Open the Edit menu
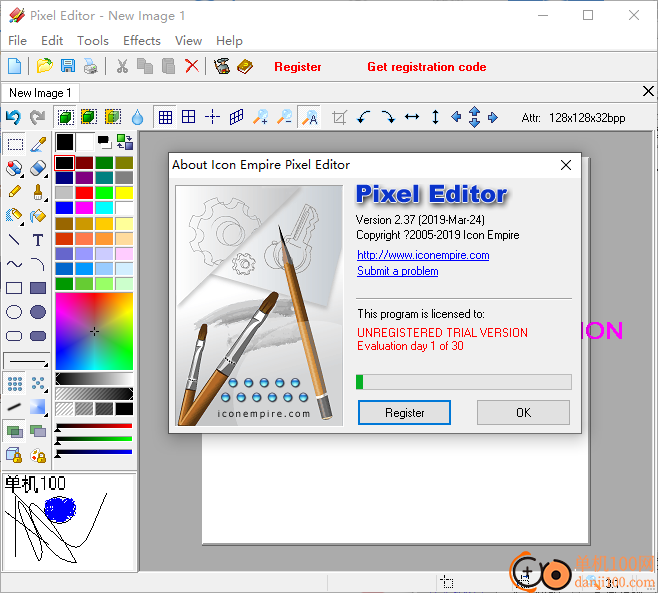658x593 pixels. [52, 41]
